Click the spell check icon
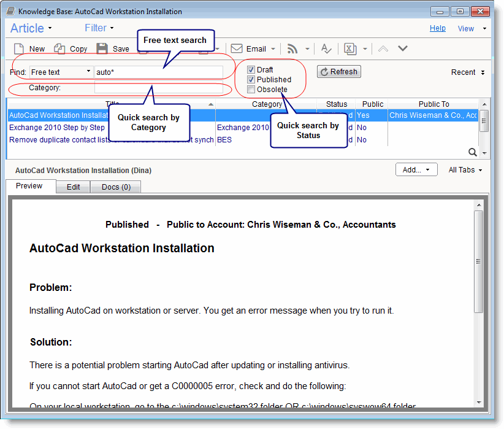 click(x=327, y=48)
